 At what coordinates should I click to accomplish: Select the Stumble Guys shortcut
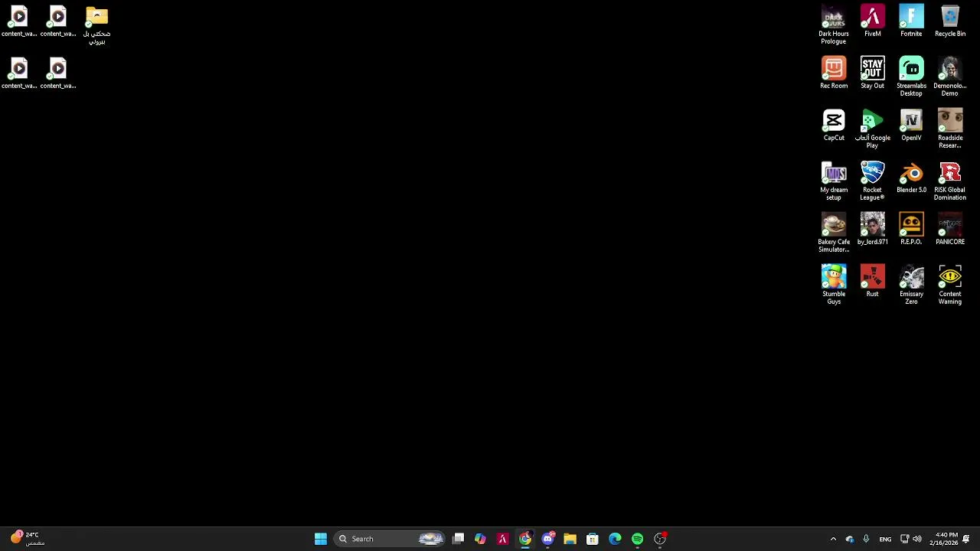click(834, 285)
